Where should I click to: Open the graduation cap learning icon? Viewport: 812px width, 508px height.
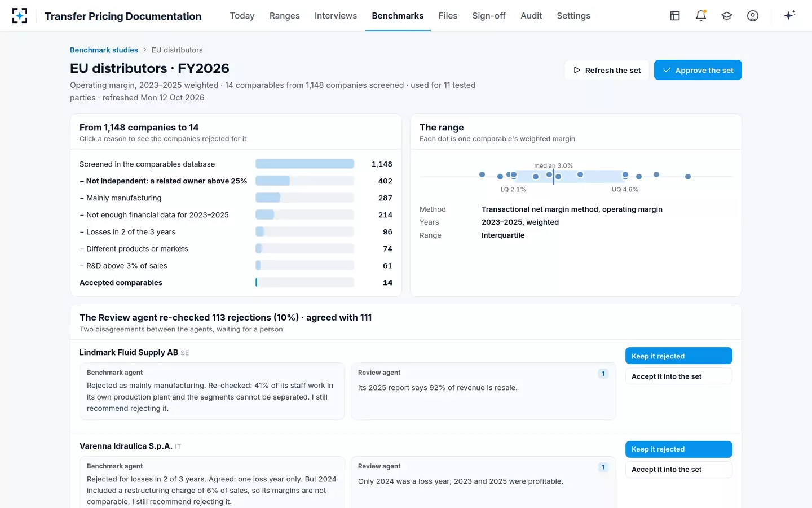pyautogui.click(x=727, y=16)
